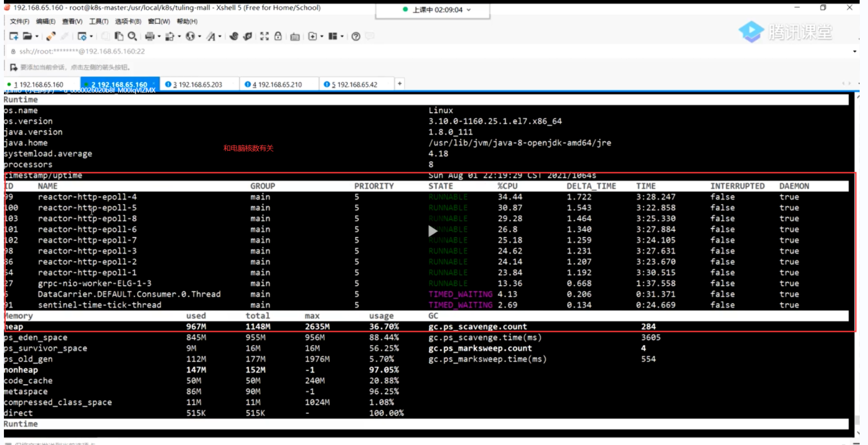Click the video play button overlay
The width and height of the screenshot is (868, 445).
click(432, 231)
